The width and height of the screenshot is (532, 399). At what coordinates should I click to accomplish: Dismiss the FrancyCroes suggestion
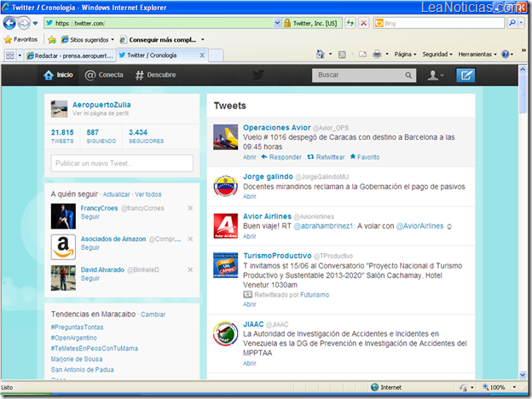pyautogui.click(x=190, y=208)
